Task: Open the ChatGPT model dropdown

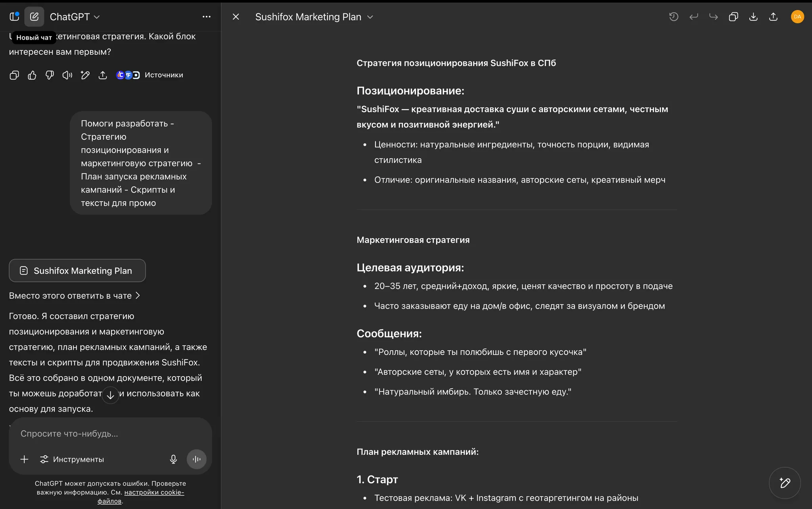Action: pyautogui.click(x=75, y=17)
